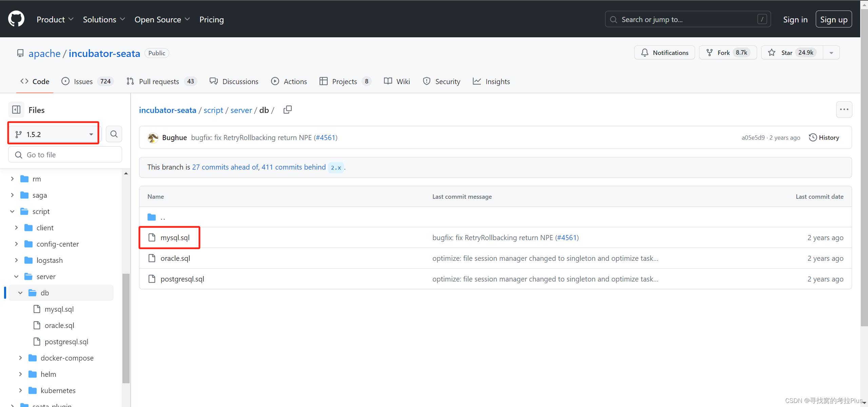Screen dimensions: 868x407
Task: Expand the logstash folder in tree
Action: pos(17,260)
